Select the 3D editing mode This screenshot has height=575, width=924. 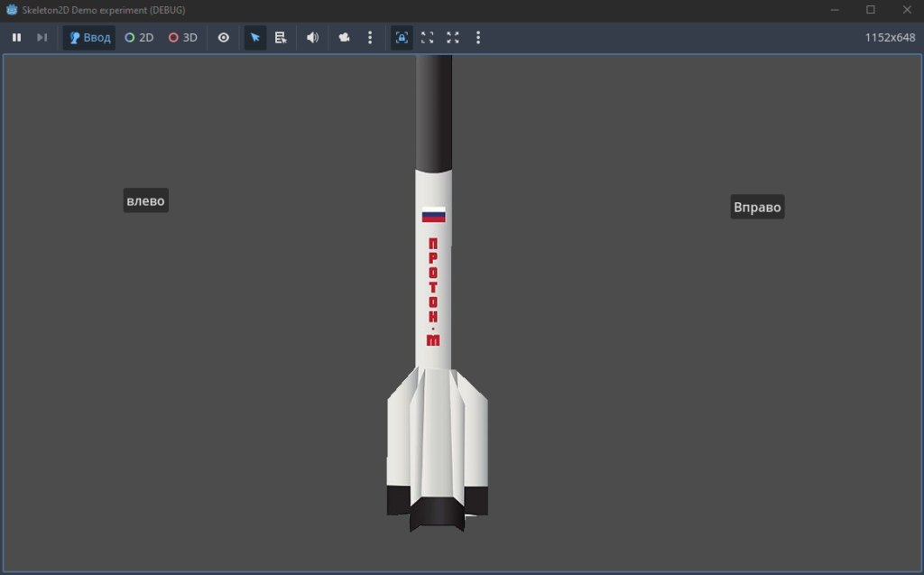click(182, 37)
